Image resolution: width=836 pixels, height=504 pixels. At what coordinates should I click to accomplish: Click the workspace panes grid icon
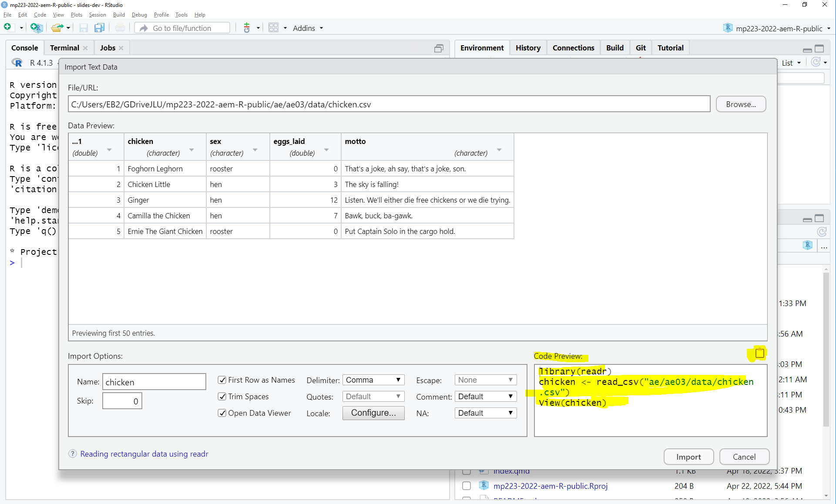[273, 28]
